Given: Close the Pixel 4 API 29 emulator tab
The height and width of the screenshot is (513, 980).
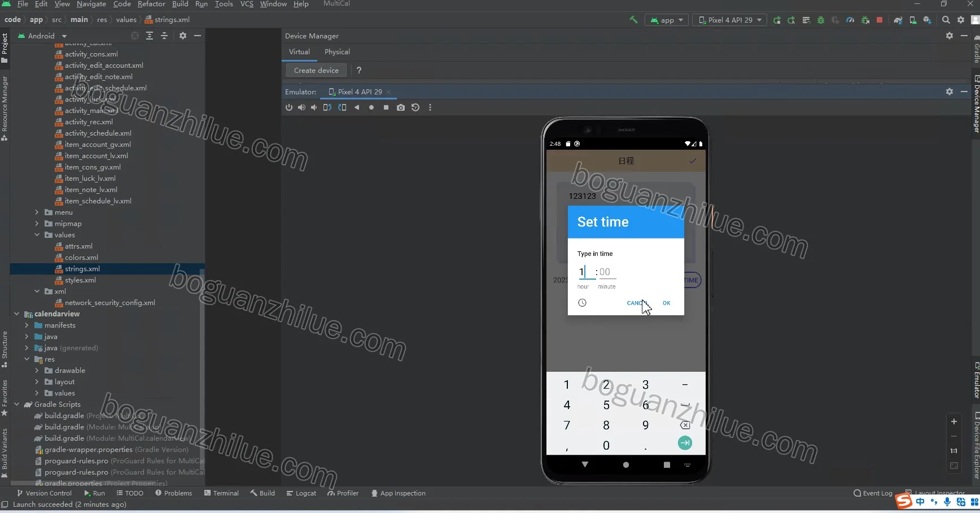Looking at the screenshot, I should [x=389, y=92].
